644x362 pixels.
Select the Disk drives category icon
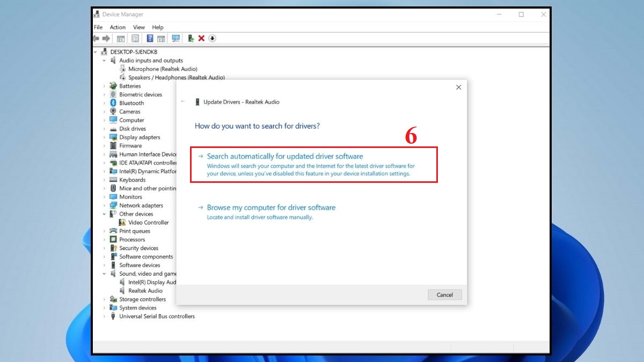[x=113, y=129]
